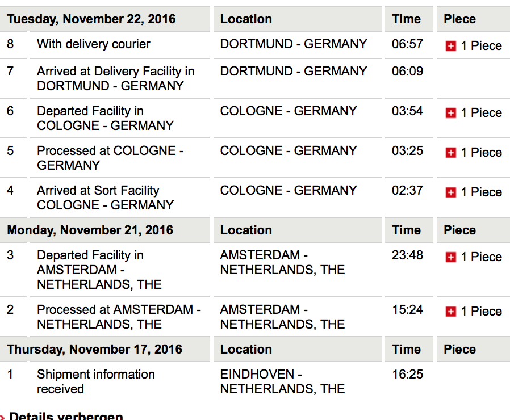Expand piece for Departed Facility in AMSTERDAM
This screenshot has height=420, width=510.
[451, 258]
